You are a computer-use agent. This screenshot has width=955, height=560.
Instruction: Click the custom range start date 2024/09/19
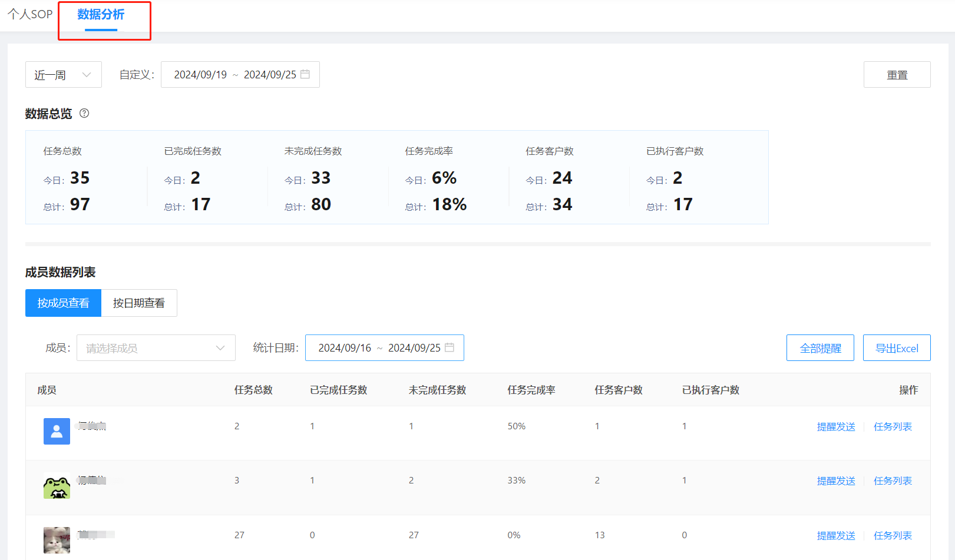(200, 75)
